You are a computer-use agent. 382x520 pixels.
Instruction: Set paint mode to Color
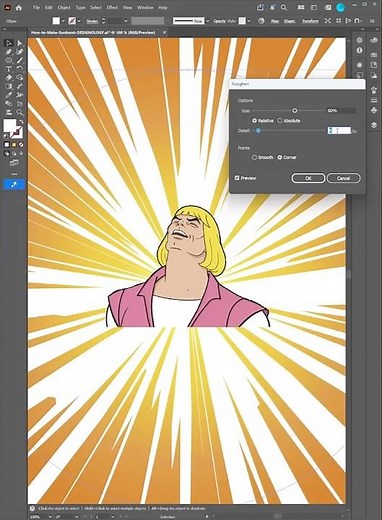[6, 145]
